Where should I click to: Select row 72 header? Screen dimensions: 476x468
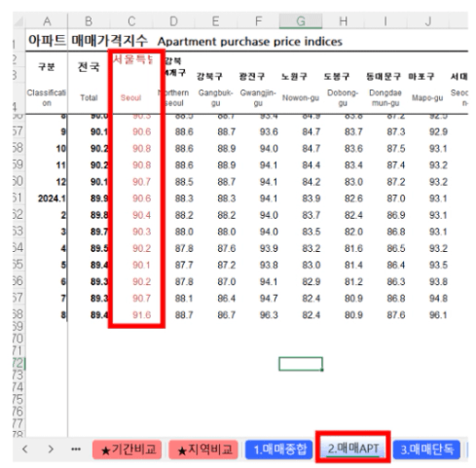(18, 363)
